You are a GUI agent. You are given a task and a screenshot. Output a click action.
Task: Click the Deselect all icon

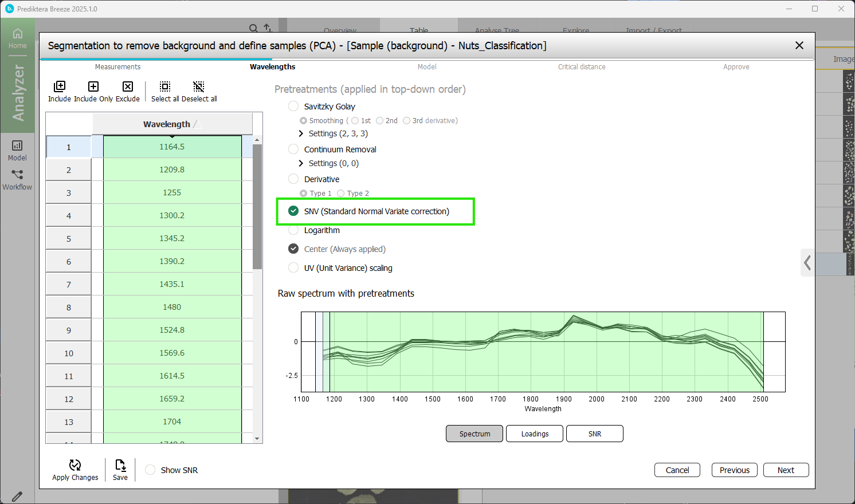click(199, 87)
